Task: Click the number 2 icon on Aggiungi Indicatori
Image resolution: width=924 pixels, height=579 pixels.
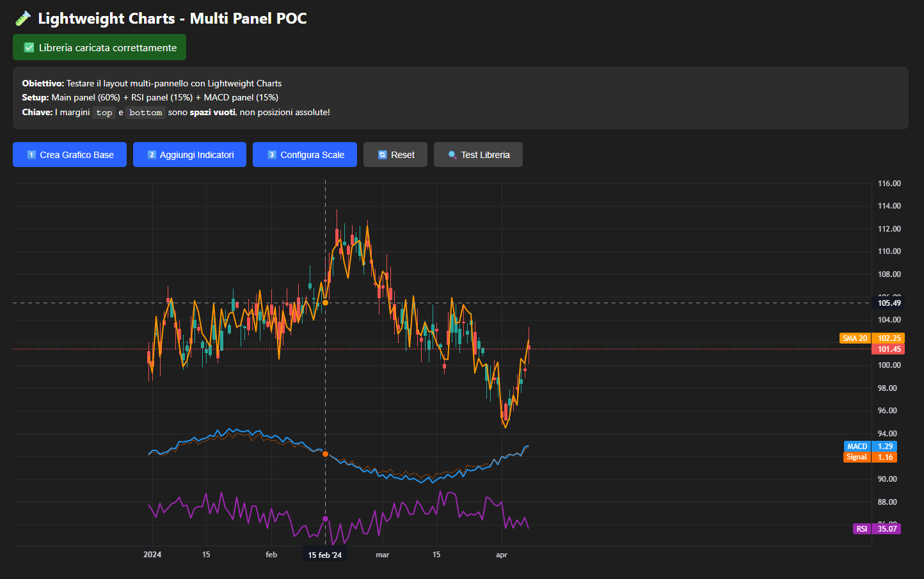Action: tap(152, 155)
